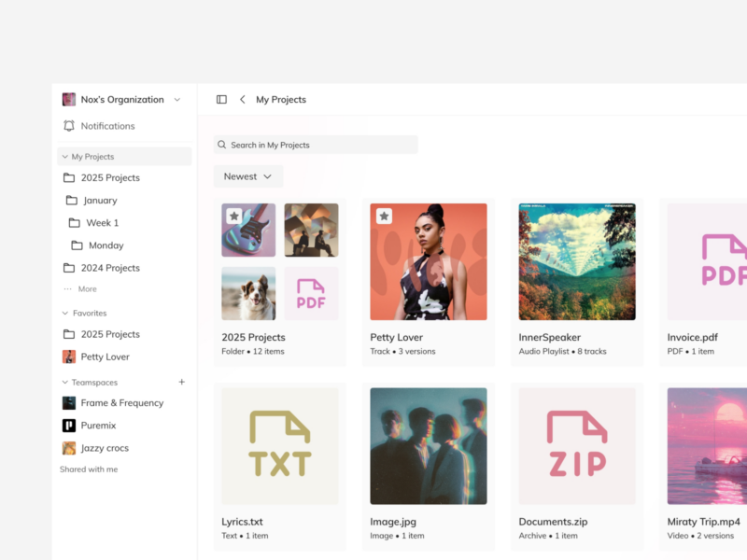
Task: Open the January folder in sidebar
Action: point(100,201)
